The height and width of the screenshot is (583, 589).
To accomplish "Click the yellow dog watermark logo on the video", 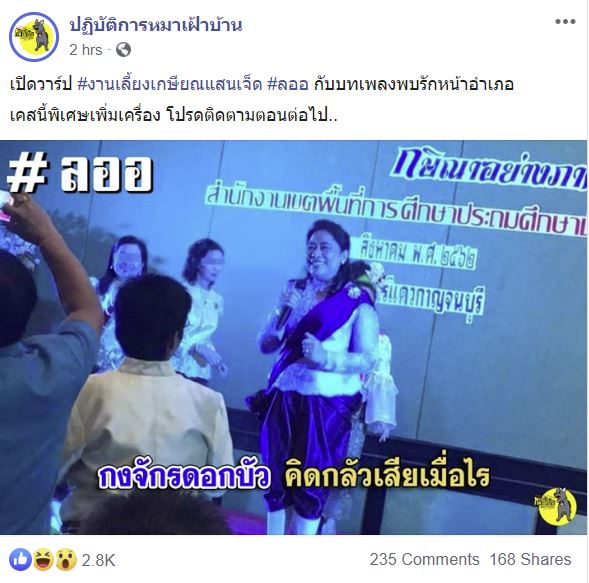I will pos(555,508).
